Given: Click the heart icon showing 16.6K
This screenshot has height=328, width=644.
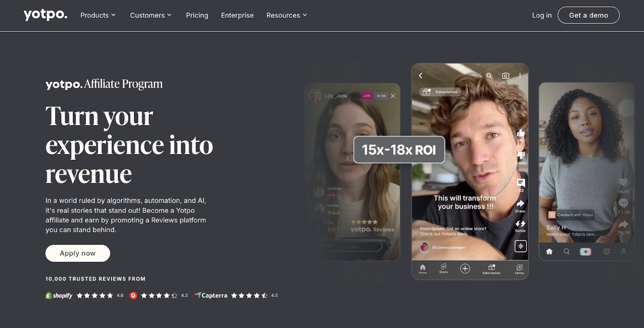Looking at the screenshot, I should click(x=623, y=182).
